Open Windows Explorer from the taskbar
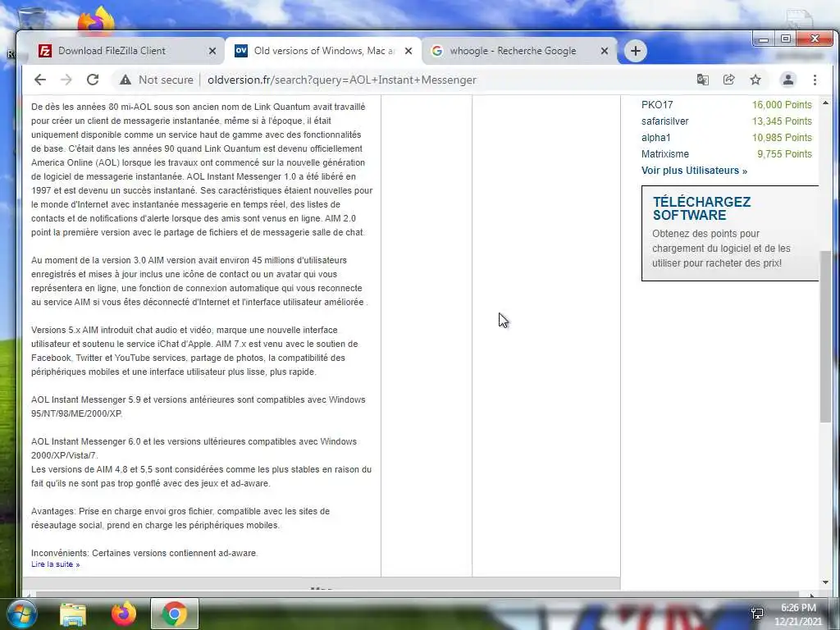 point(73,614)
